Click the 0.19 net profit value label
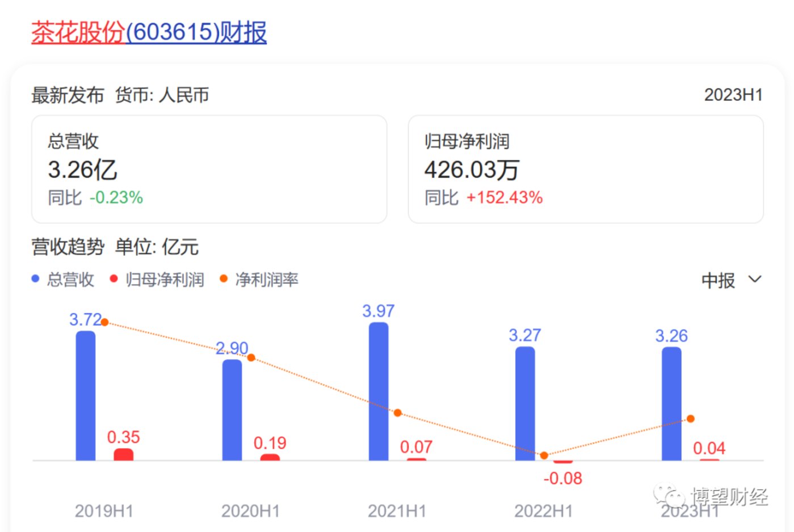794x532 pixels. [x=270, y=443]
